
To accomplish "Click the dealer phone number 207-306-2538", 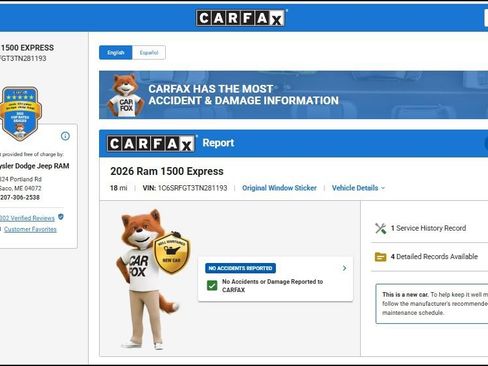I will (20, 197).
